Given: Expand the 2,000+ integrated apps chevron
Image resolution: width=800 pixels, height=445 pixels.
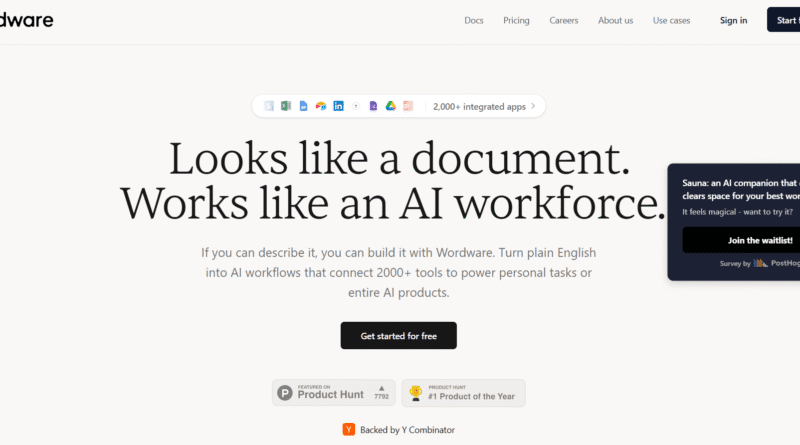Looking at the screenshot, I should tap(533, 106).
